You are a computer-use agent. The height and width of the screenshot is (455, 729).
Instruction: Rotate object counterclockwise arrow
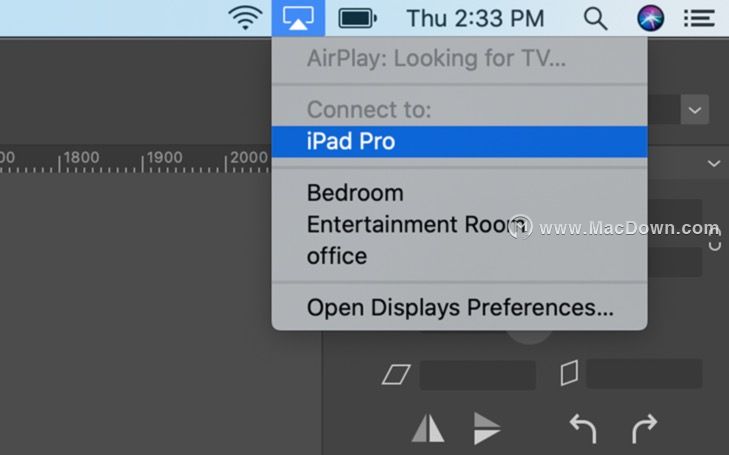pyautogui.click(x=583, y=428)
